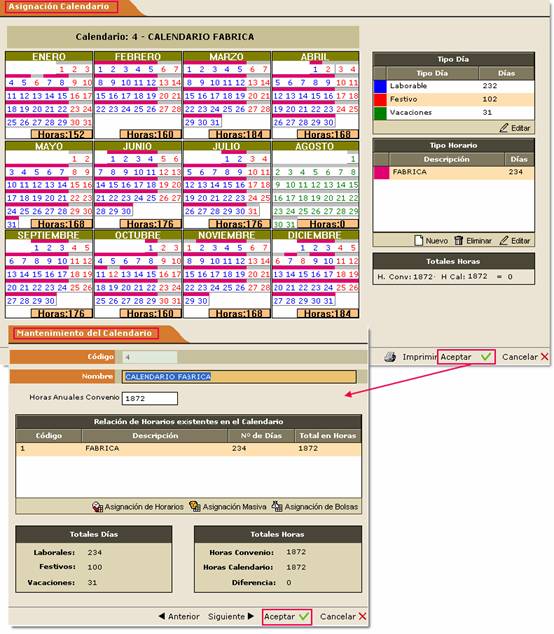Click the AGOSTO month header

coord(315,146)
